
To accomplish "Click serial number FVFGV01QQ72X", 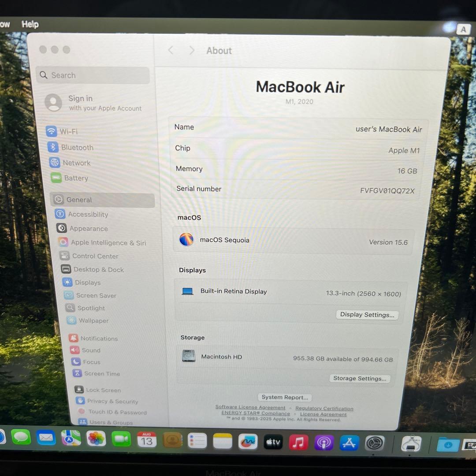I will coord(387,191).
